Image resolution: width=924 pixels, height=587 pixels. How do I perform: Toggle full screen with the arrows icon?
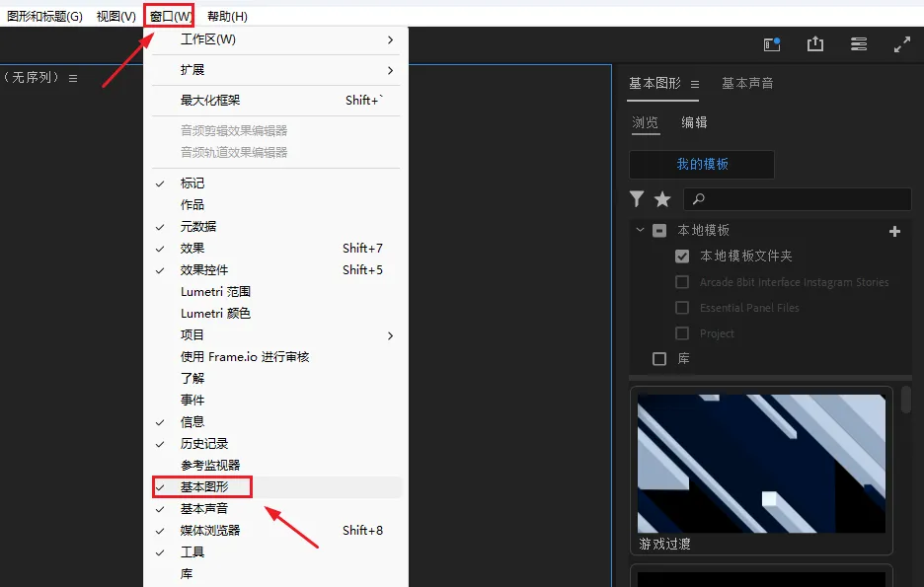pos(902,44)
